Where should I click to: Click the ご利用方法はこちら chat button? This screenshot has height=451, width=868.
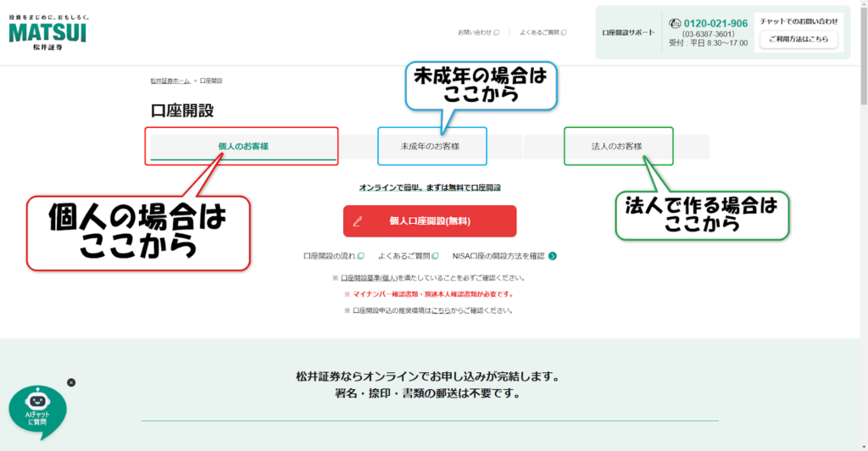[798, 39]
